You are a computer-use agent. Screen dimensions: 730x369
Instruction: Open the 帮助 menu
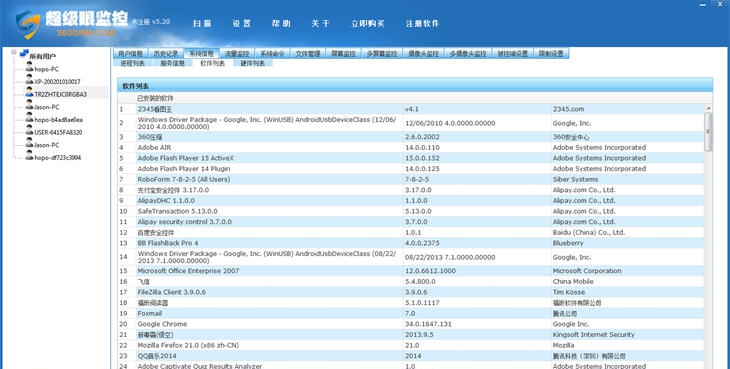click(281, 23)
